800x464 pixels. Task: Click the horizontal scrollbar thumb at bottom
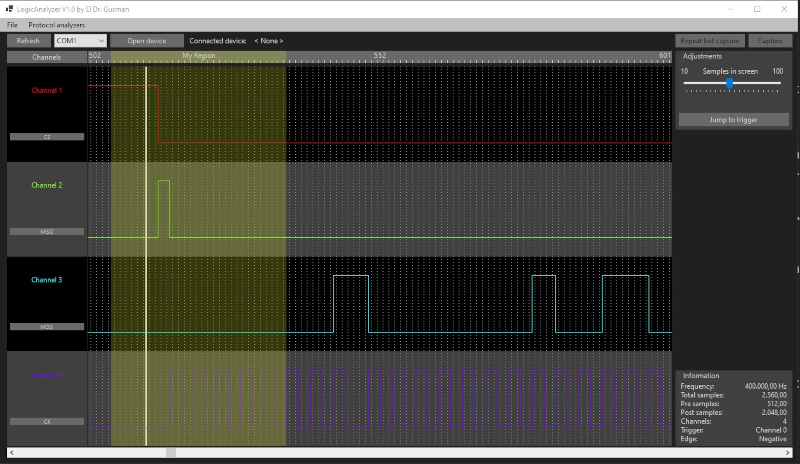(170, 453)
